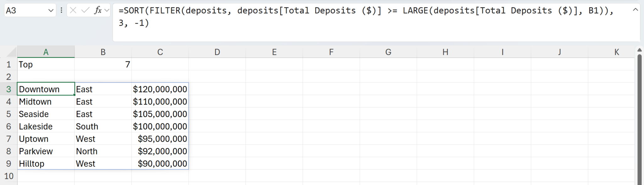
Task: Select the Hilltop cell in row 9
Action: (46, 163)
